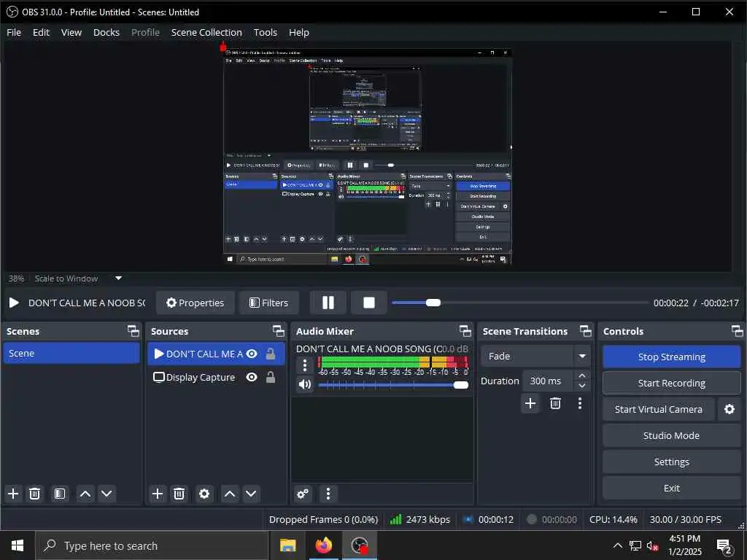Click the duration 300 ms field
Screen dimensions: 747x560
(x=548, y=381)
